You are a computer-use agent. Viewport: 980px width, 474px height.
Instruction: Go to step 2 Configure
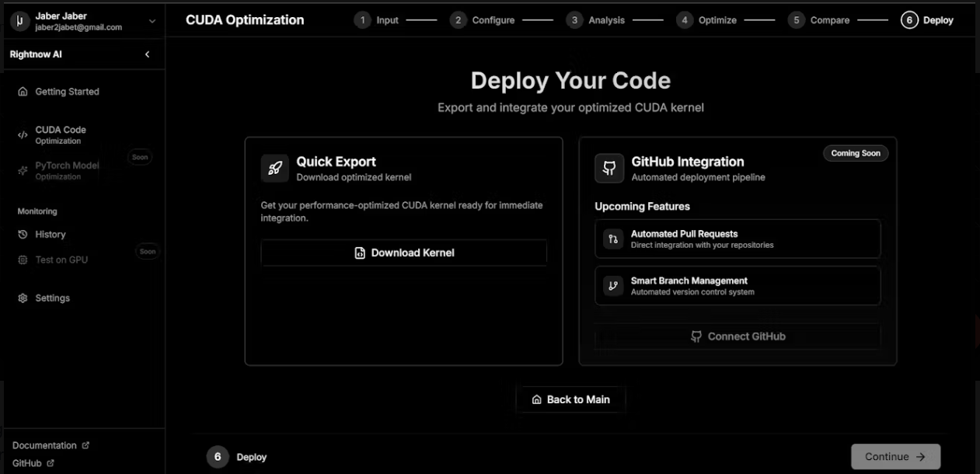tap(483, 20)
